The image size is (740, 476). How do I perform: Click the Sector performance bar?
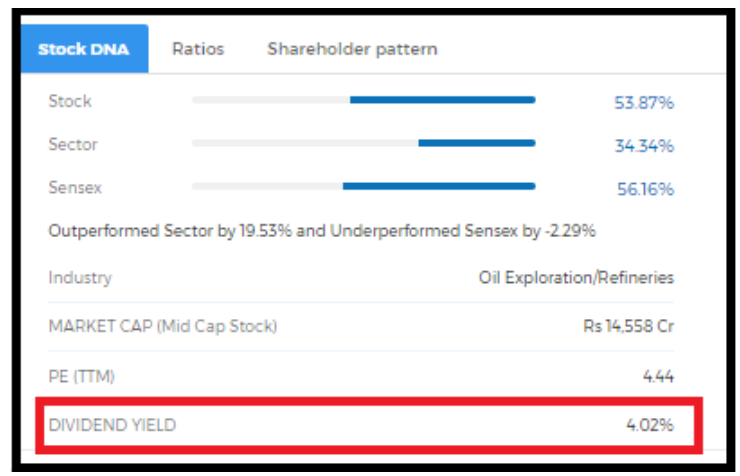click(x=363, y=143)
